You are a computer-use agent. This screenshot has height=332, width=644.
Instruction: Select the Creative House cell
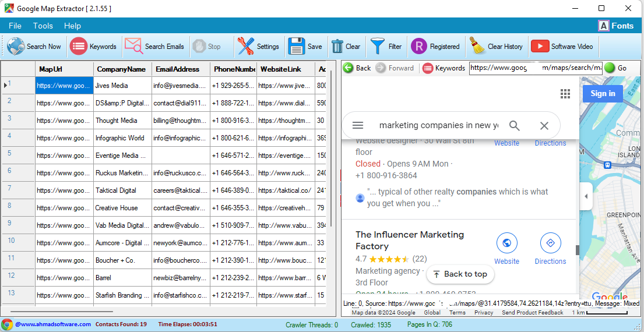(122, 208)
